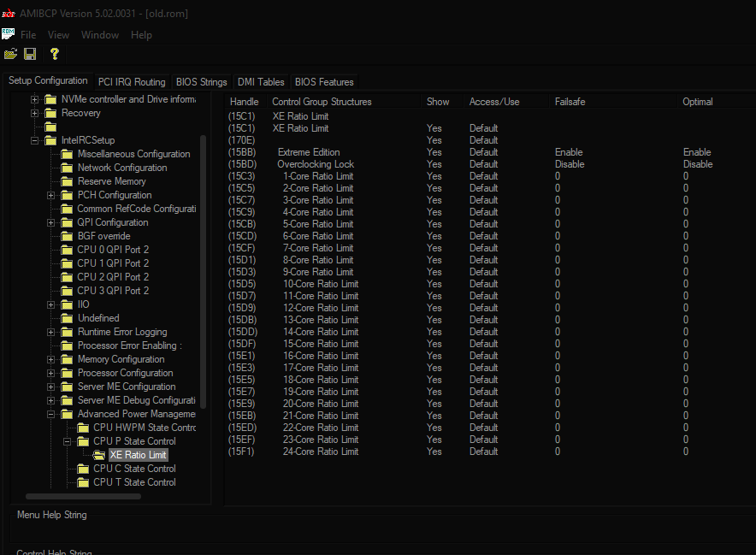Collapse the IntelRCSetup tree node

coord(35,141)
